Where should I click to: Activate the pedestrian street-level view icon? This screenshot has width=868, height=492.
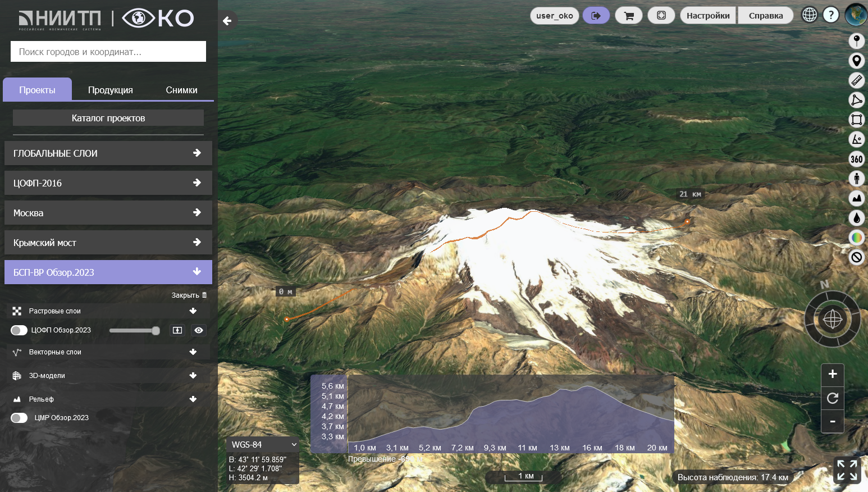coord(856,179)
